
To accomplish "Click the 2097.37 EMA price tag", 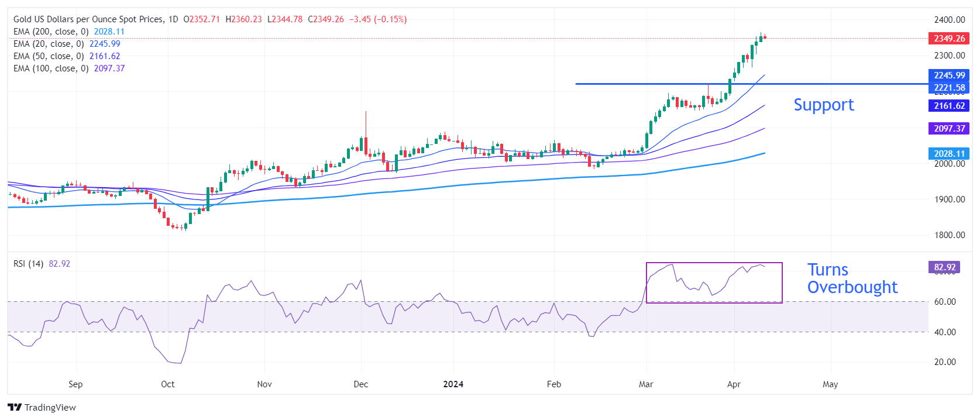I will (x=948, y=129).
